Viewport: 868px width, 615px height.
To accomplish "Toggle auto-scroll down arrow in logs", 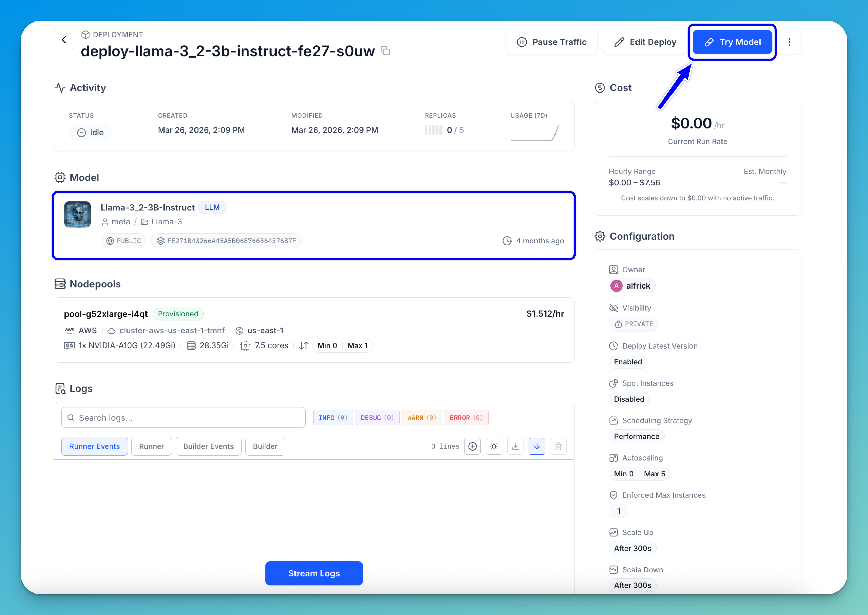I will (537, 446).
